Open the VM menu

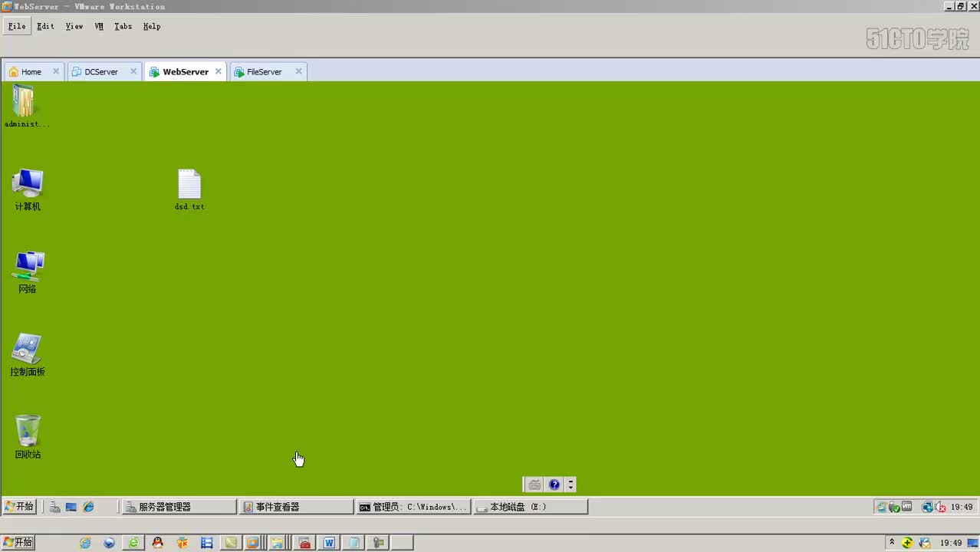[99, 26]
